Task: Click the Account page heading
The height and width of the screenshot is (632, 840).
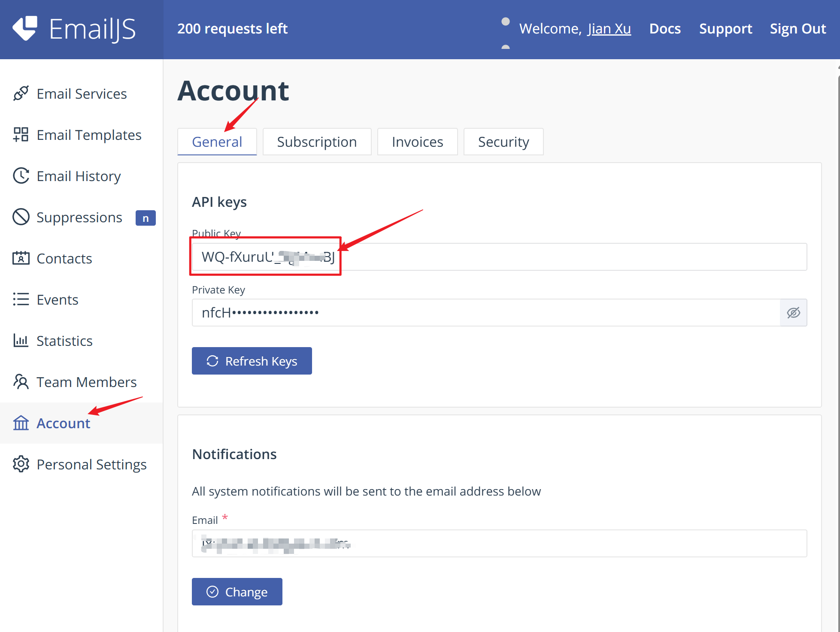Action: pyautogui.click(x=234, y=91)
